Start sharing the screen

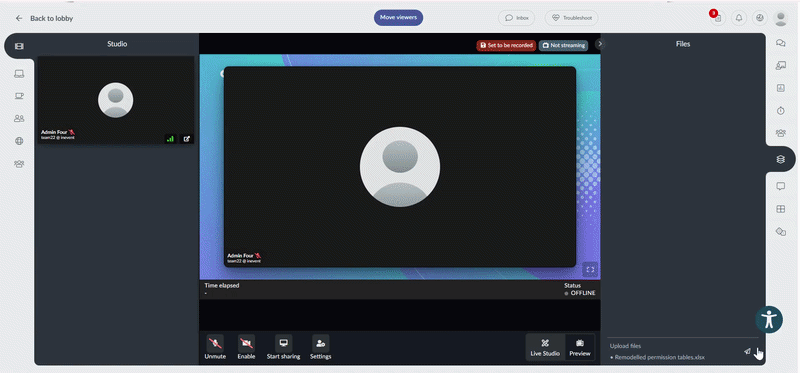point(283,347)
